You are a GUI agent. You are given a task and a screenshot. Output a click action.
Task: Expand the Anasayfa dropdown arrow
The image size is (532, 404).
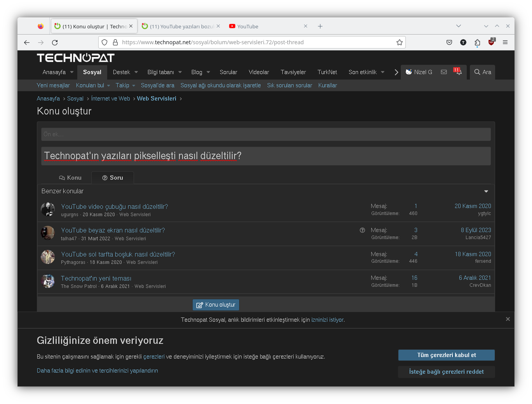coord(72,72)
